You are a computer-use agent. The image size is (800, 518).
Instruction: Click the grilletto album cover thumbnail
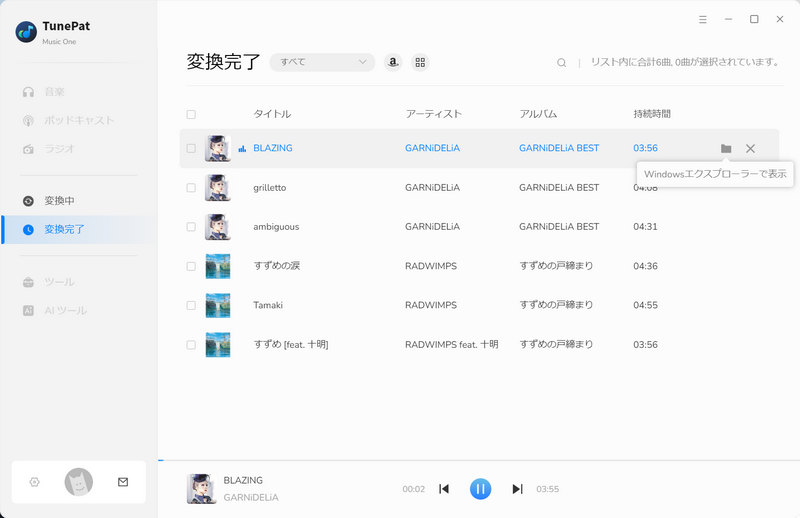(x=218, y=188)
